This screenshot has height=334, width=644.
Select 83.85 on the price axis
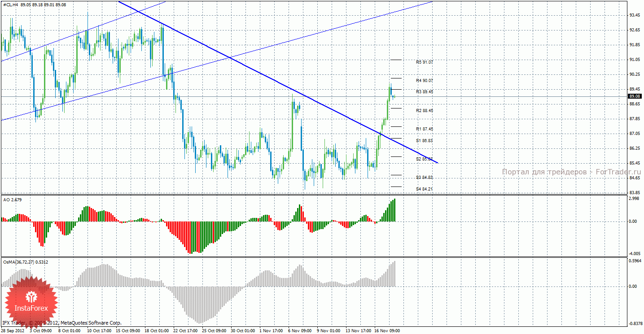click(635, 192)
